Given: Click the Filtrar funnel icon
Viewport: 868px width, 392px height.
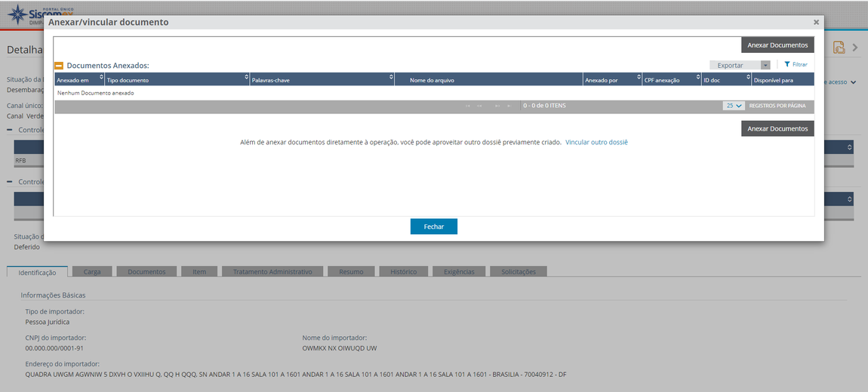Looking at the screenshot, I should click(786, 64).
